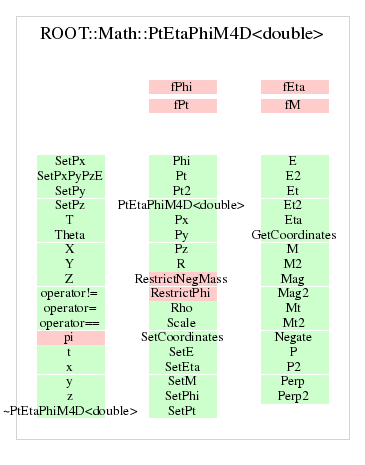The height and width of the screenshot is (465, 365).
Task: Click the operator== method entry
Action: [71, 323]
